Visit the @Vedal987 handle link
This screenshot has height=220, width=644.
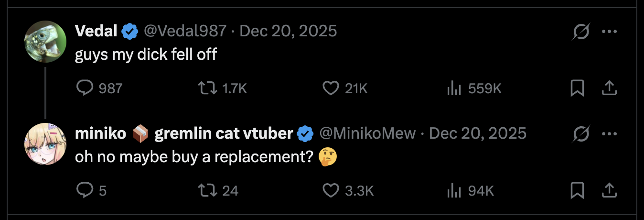point(185,32)
